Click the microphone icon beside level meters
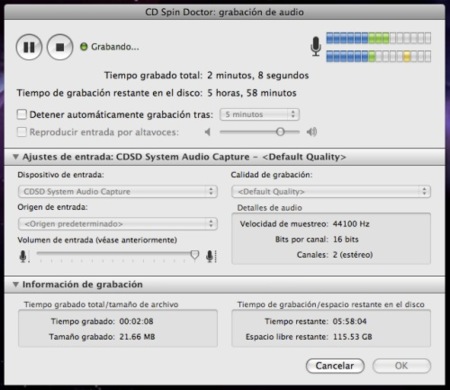The image size is (450, 390). (316, 46)
